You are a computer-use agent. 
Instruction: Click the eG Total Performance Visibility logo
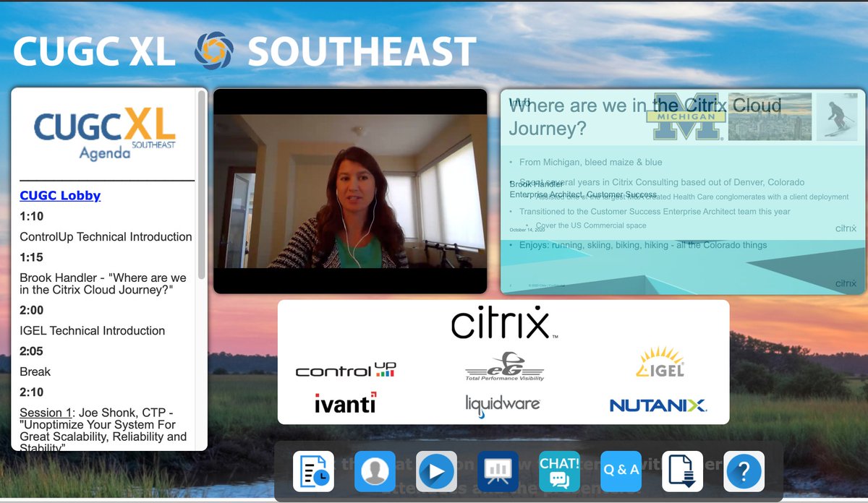504,366
